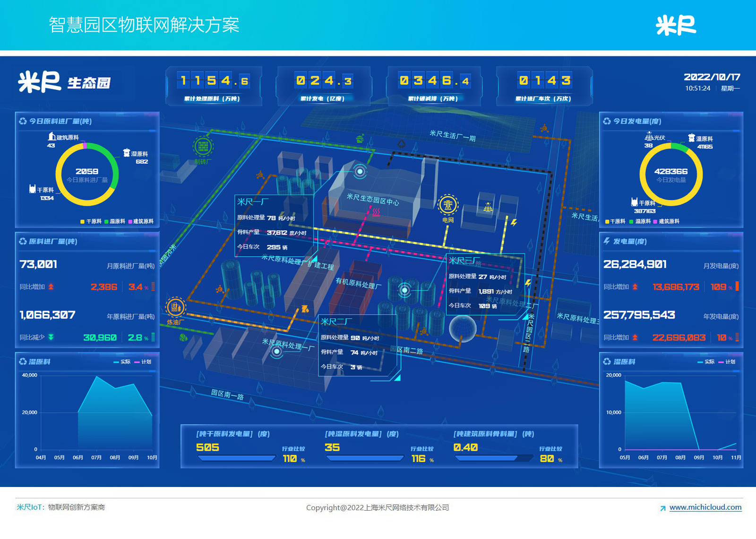Click arrow icon beside www.michicloud.com
This screenshot has width=756, height=539.
coord(663,508)
